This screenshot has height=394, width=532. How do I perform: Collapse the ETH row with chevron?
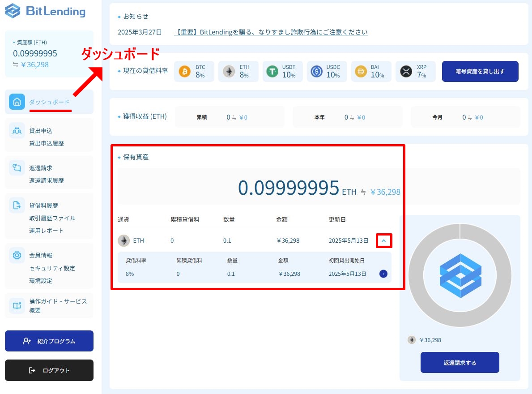384,240
